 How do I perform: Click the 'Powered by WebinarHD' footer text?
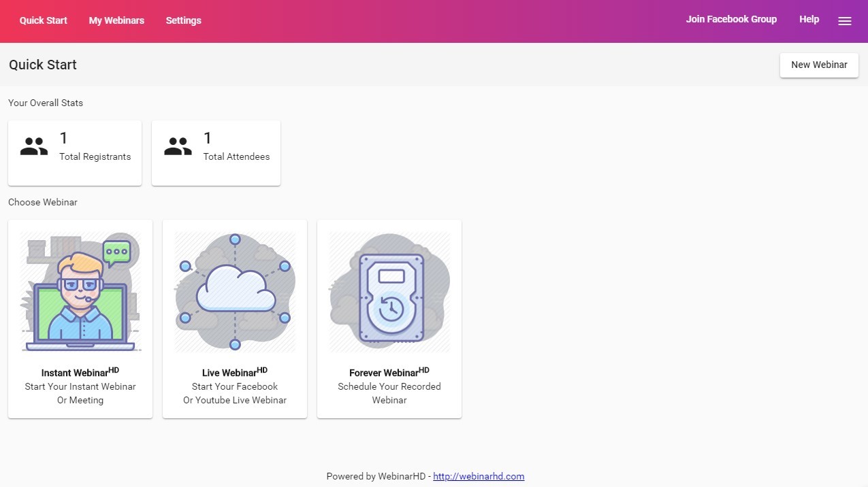(377, 476)
